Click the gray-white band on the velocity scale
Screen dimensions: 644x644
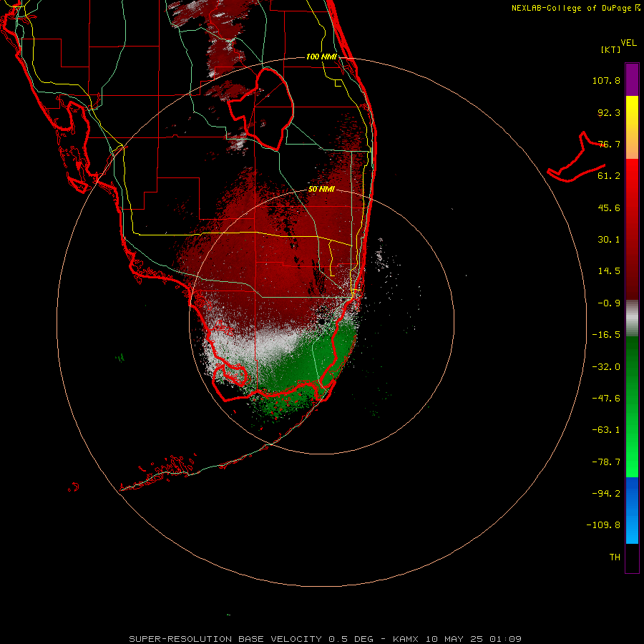coord(632,318)
